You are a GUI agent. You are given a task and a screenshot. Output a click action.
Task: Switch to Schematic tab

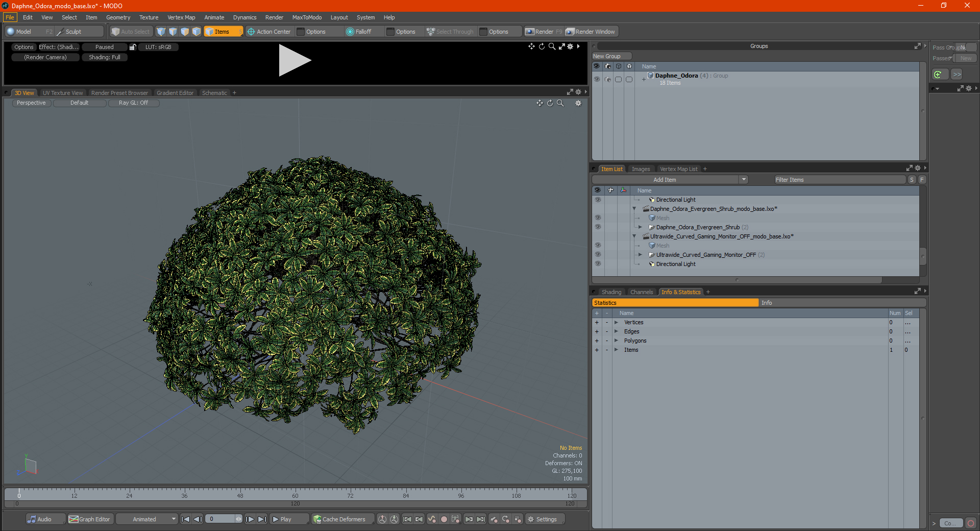214,93
